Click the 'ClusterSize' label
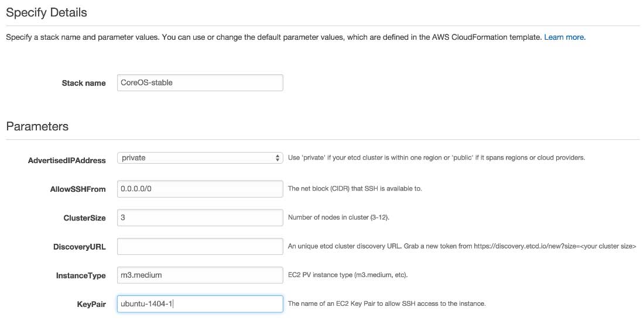Screen dimensions: 644x328 pos(84,218)
